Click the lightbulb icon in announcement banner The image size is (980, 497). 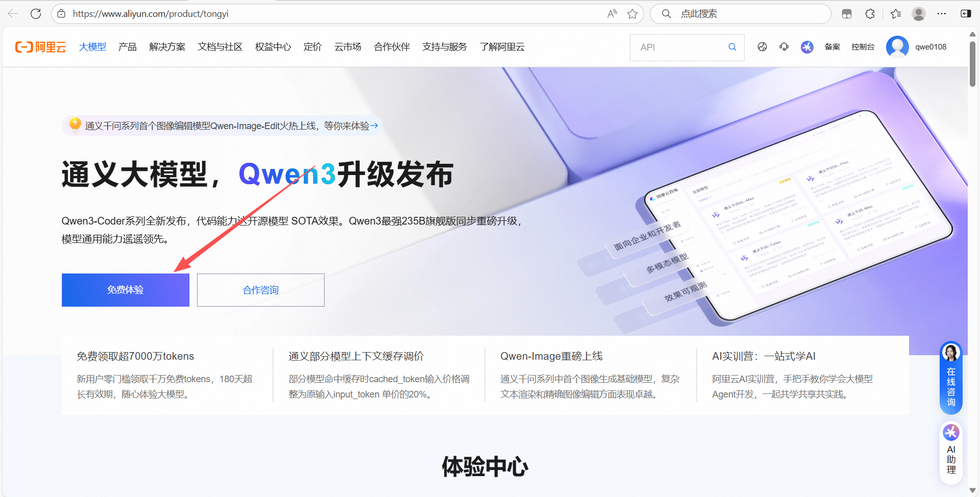point(75,124)
